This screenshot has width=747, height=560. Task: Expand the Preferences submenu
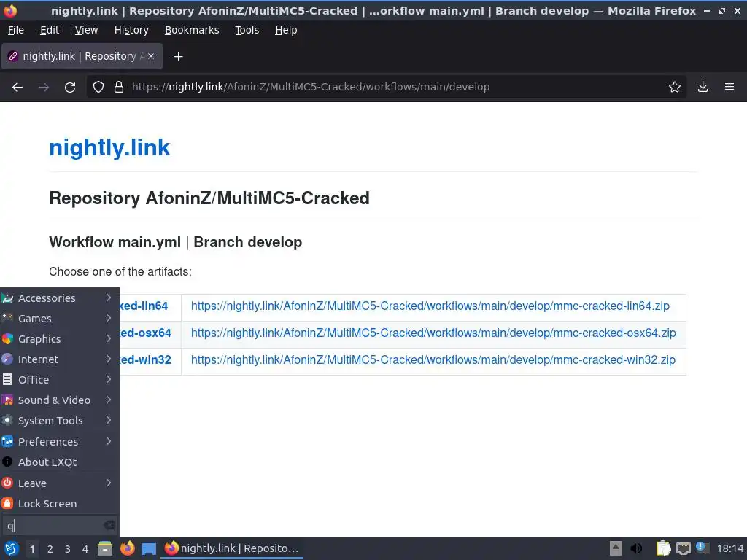(x=59, y=442)
